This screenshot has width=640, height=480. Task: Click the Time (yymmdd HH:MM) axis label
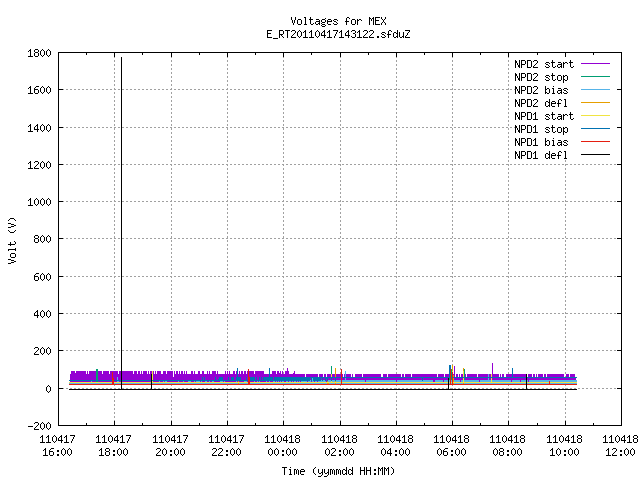tap(338, 471)
